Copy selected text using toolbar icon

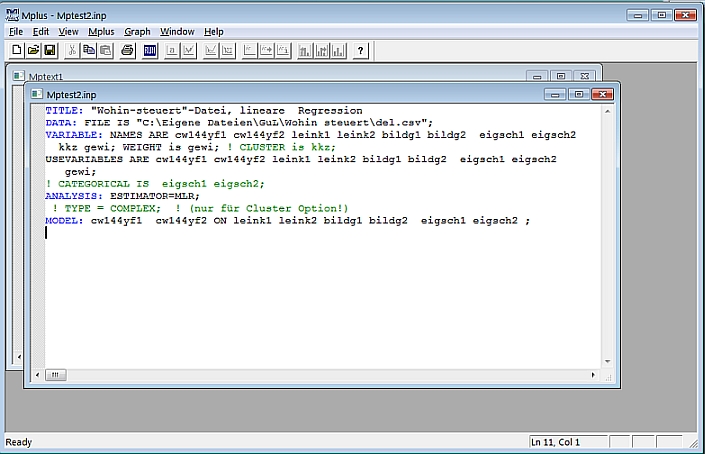pyautogui.click(x=89, y=50)
